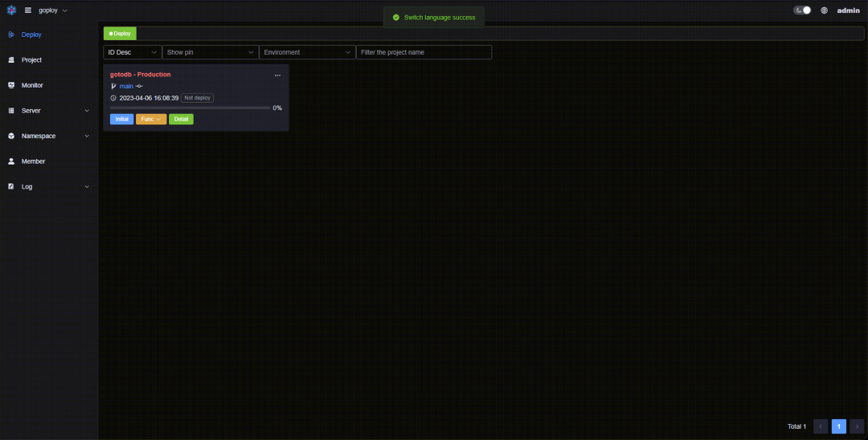Click the main branch link
The width and height of the screenshot is (868, 440).
tap(126, 86)
